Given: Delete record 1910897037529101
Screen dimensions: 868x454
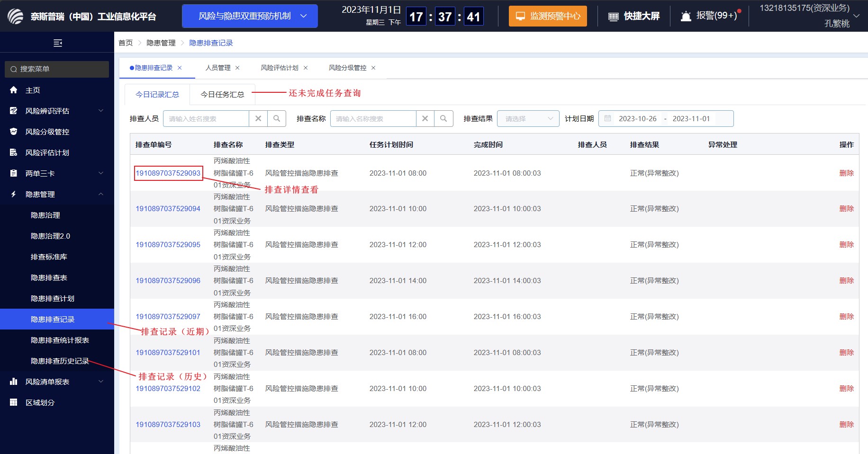Looking at the screenshot, I should pyautogui.click(x=846, y=352).
